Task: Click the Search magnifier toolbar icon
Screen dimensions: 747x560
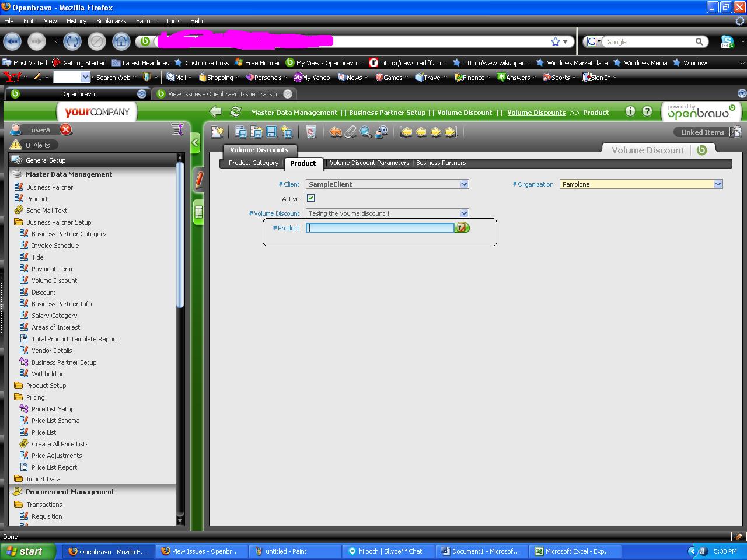Action: (x=366, y=132)
